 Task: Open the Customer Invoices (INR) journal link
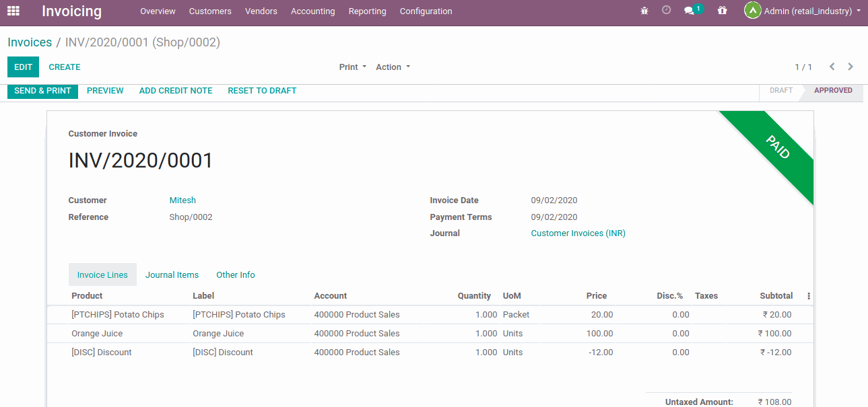pos(578,233)
